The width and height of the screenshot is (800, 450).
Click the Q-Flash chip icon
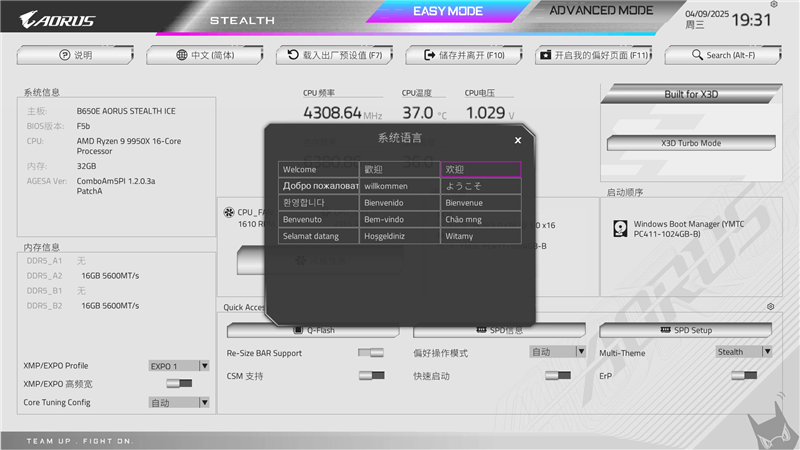coord(298,330)
